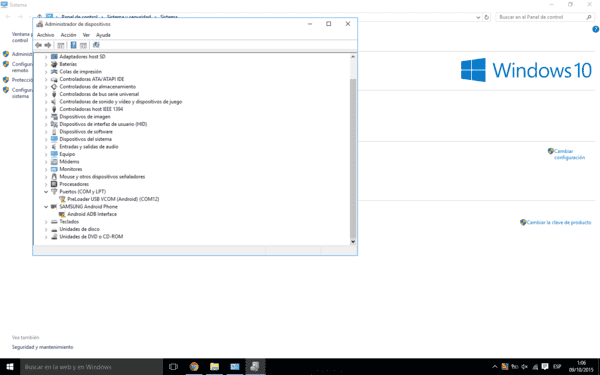Open the Action Center notification icon
This screenshot has height=375, width=600.
545,367
